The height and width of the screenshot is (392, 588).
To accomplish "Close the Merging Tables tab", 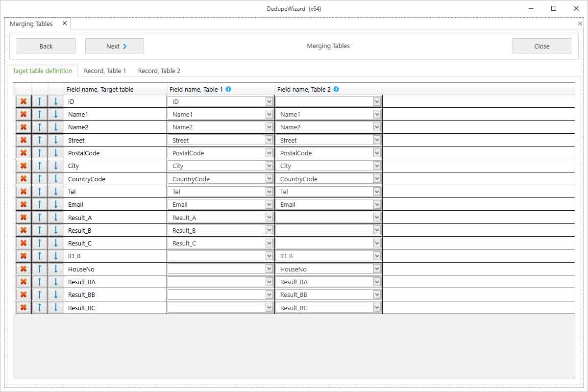I will 64,24.
